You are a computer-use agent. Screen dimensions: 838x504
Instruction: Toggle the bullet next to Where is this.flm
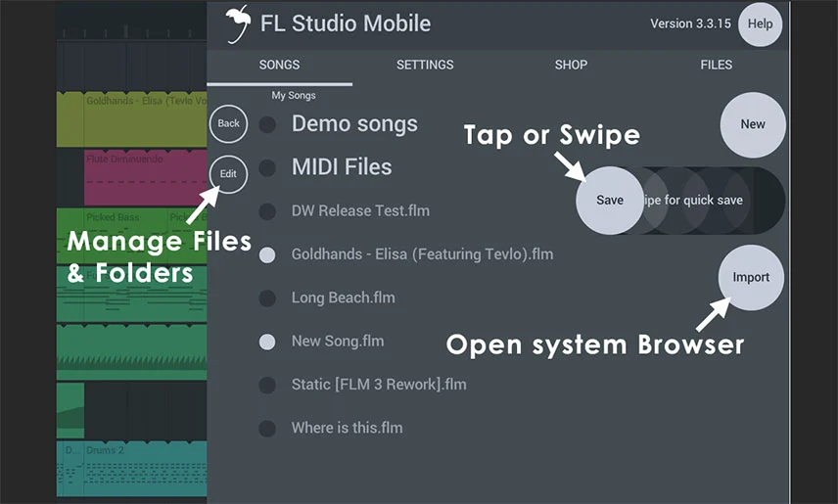[267, 428]
